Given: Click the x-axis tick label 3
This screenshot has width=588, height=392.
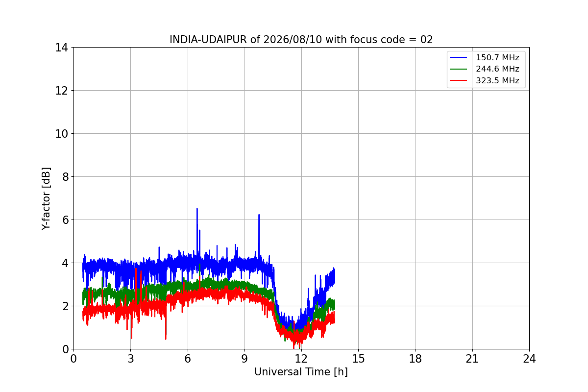Looking at the screenshot, I should coord(130,359).
